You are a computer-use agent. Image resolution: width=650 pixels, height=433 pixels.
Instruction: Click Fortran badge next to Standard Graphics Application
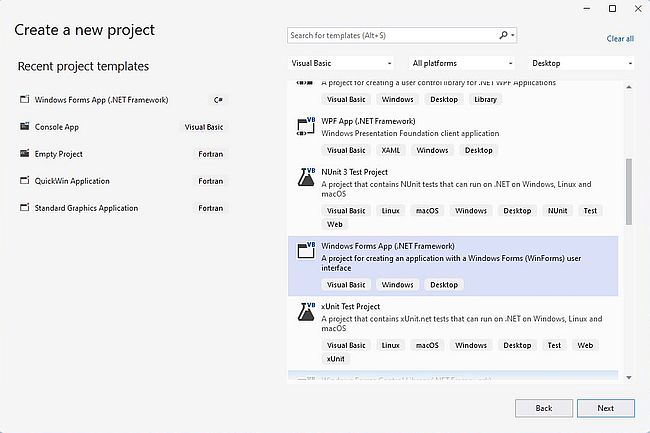point(211,208)
